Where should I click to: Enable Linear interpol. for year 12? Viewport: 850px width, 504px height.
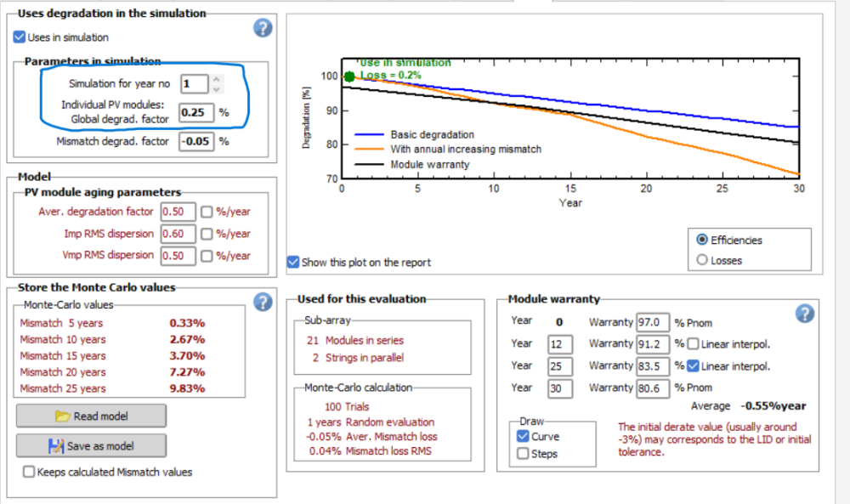693,344
